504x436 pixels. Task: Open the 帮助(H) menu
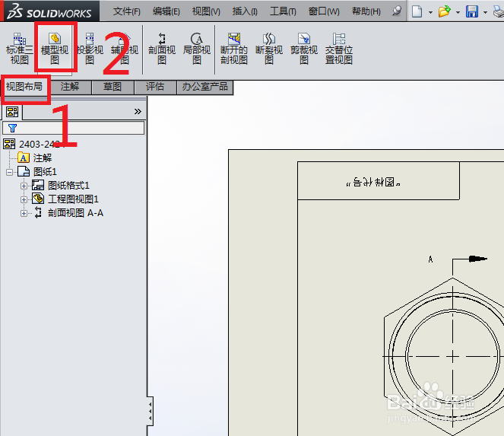[366, 11]
